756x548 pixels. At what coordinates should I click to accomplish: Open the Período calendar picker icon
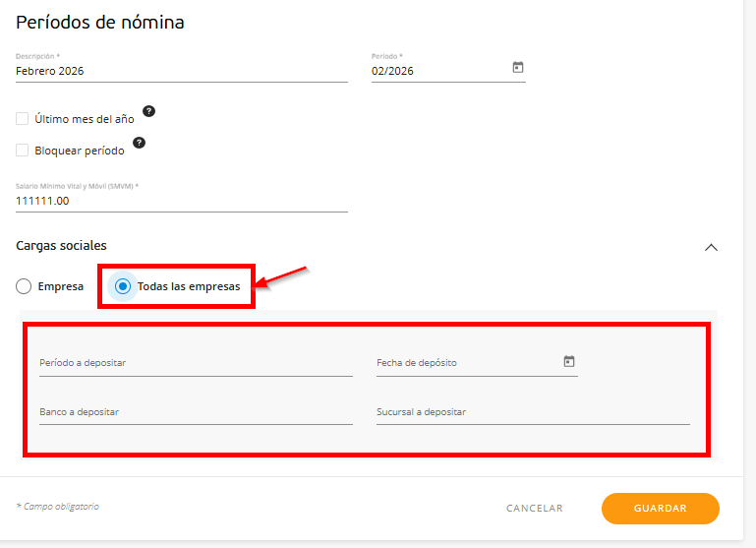click(518, 68)
